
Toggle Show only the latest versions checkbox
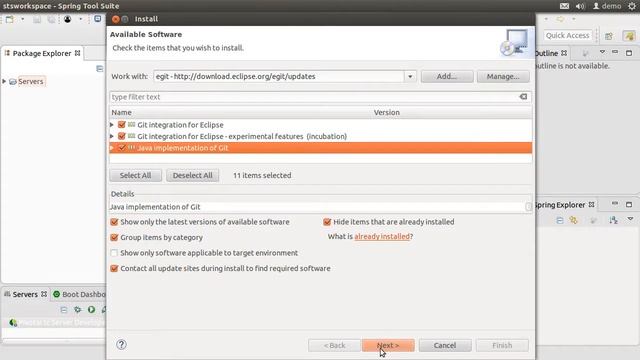coord(114,222)
